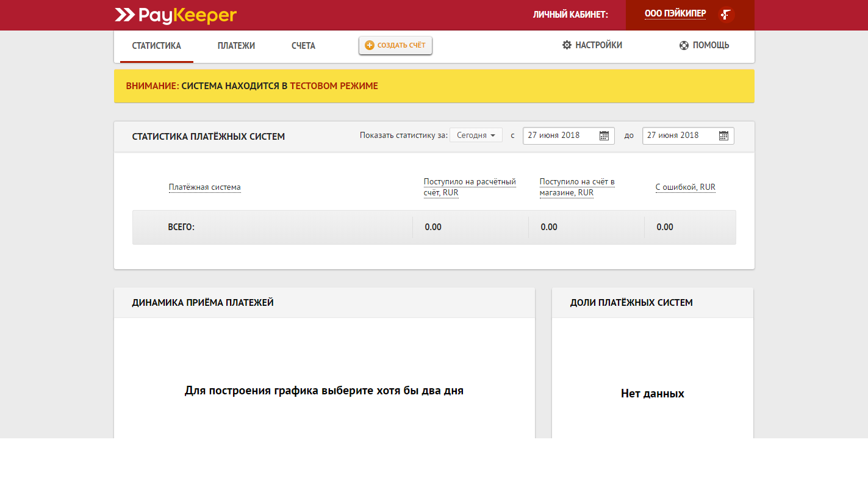Sort by the Платёжная система column
Screen dimensions: 868x492
[205, 187]
